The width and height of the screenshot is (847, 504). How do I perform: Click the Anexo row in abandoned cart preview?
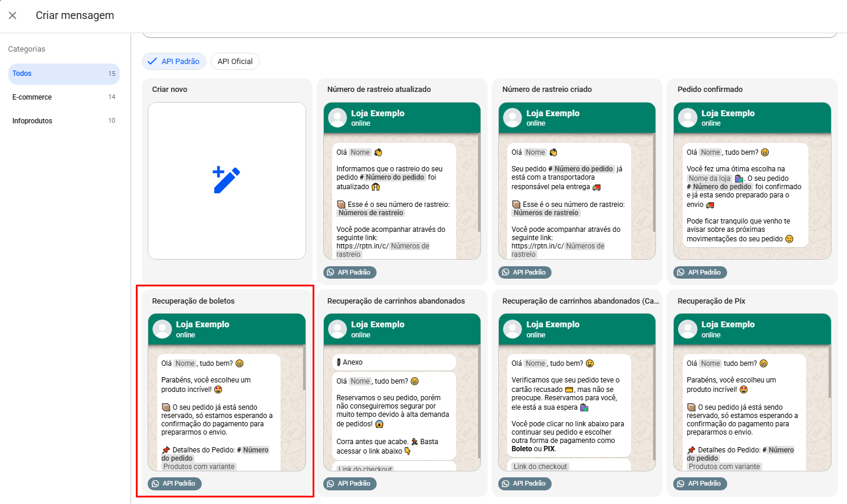(x=394, y=362)
